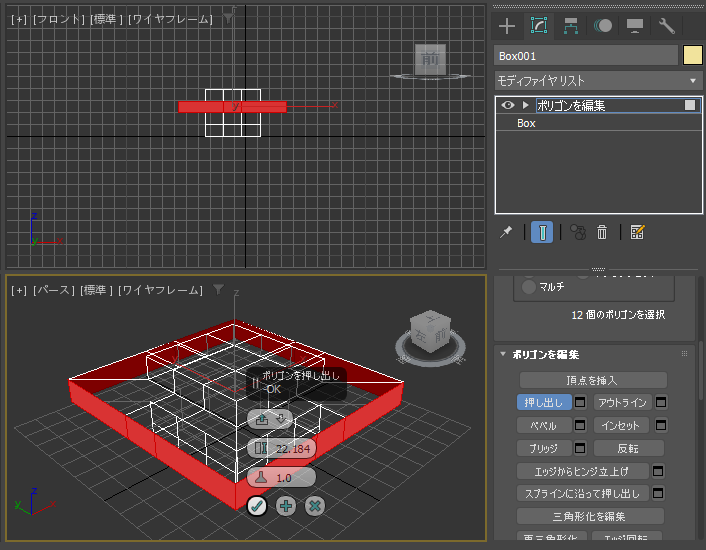This screenshot has width=706, height=550.
Task: Open Configure Modifier Sets icon
Action: (x=637, y=232)
